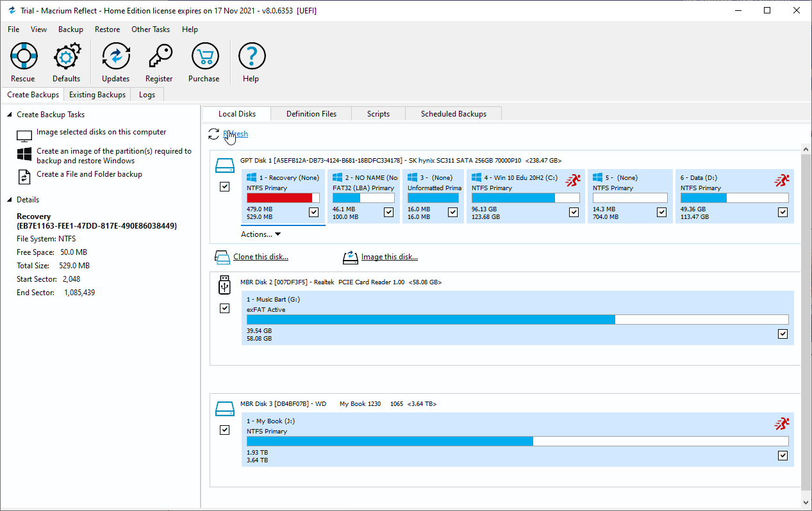
Task: Click the MBR Disk 2 USB icon
Action: (224, 285)
